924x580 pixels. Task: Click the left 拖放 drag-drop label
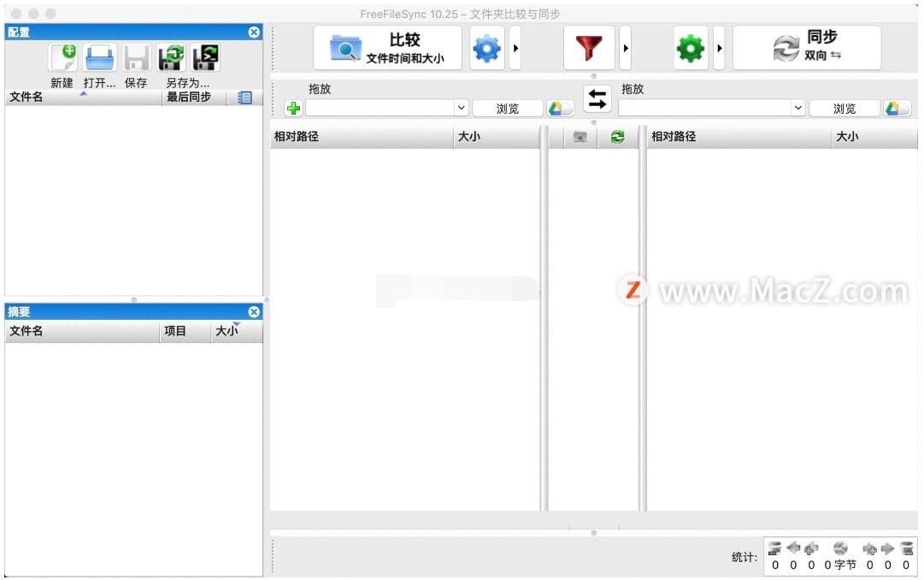pos(320,89)
